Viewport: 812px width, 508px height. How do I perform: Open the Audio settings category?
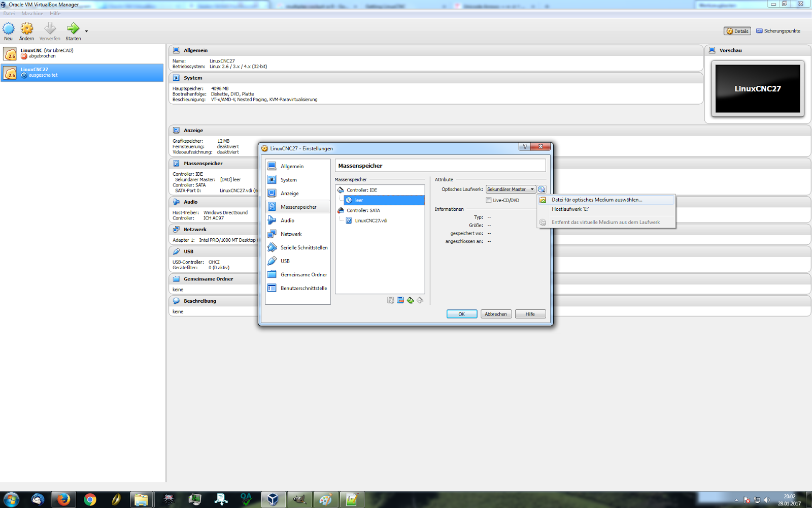point(298,220)
